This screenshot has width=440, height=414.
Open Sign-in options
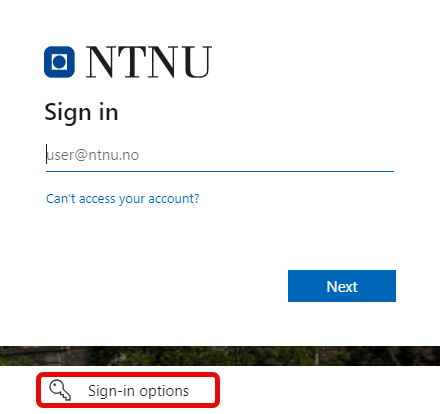(x=128, y=390)
